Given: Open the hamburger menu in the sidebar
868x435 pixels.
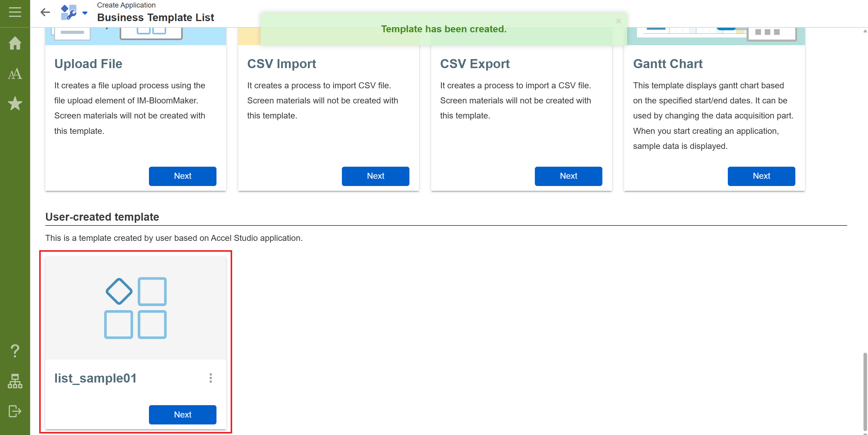Looking at the screenshot, I should [x=15, y=12].
